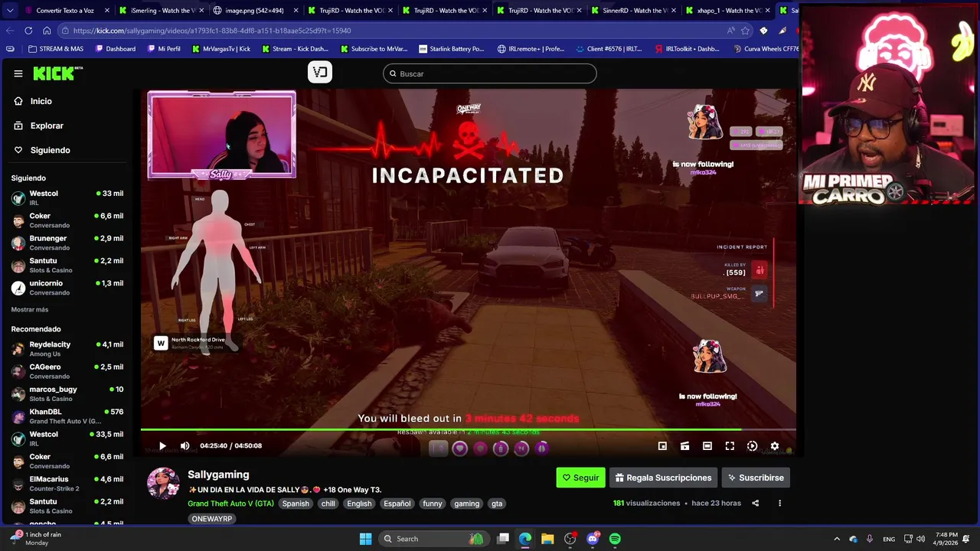
Task: Open Explorar compass icon in sidebar
Action: 18,126
